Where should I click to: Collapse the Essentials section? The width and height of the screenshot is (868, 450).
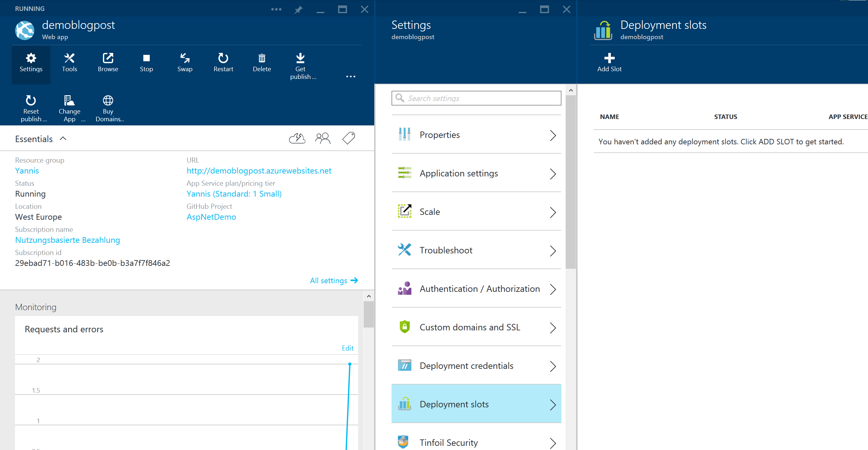click(x=63, y=139)
